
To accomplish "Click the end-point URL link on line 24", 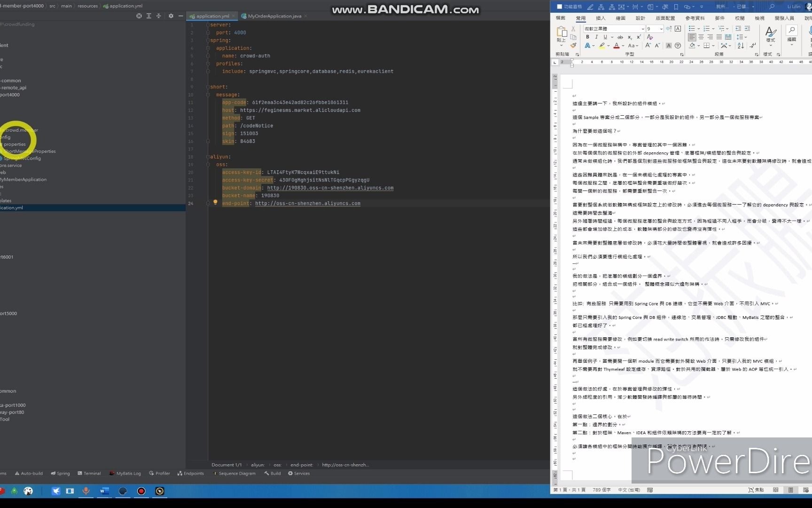I will click(x=308, y=203).
